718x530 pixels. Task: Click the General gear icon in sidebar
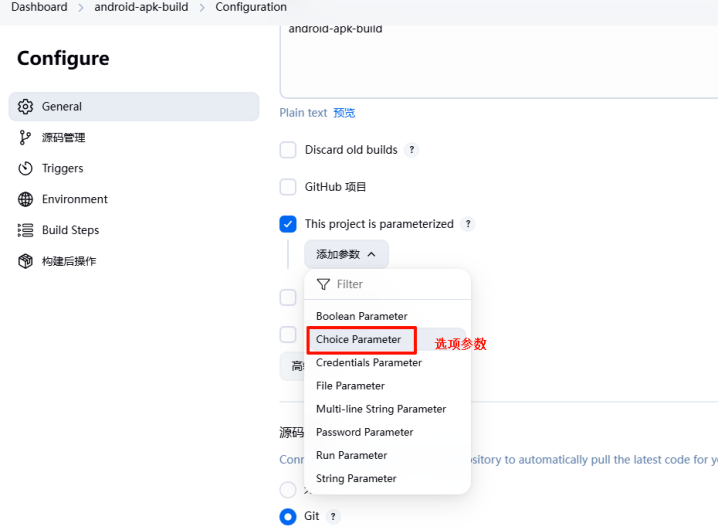(26, 107)
